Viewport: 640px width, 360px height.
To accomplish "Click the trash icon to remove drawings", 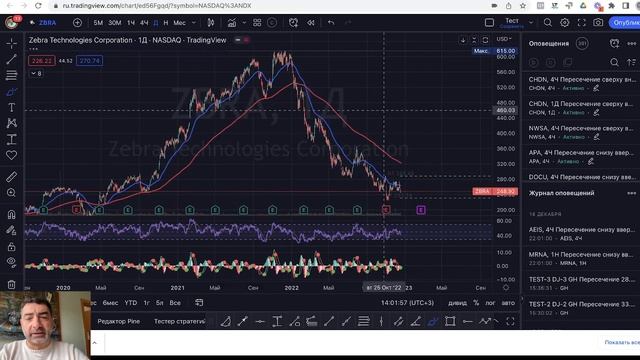I will point(11,284).
